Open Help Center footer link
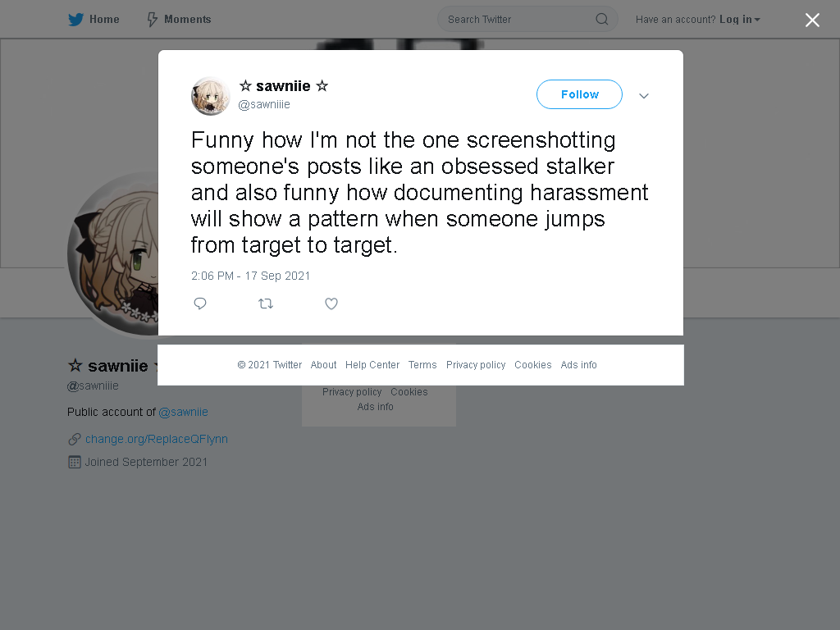 tap(372, 365)
